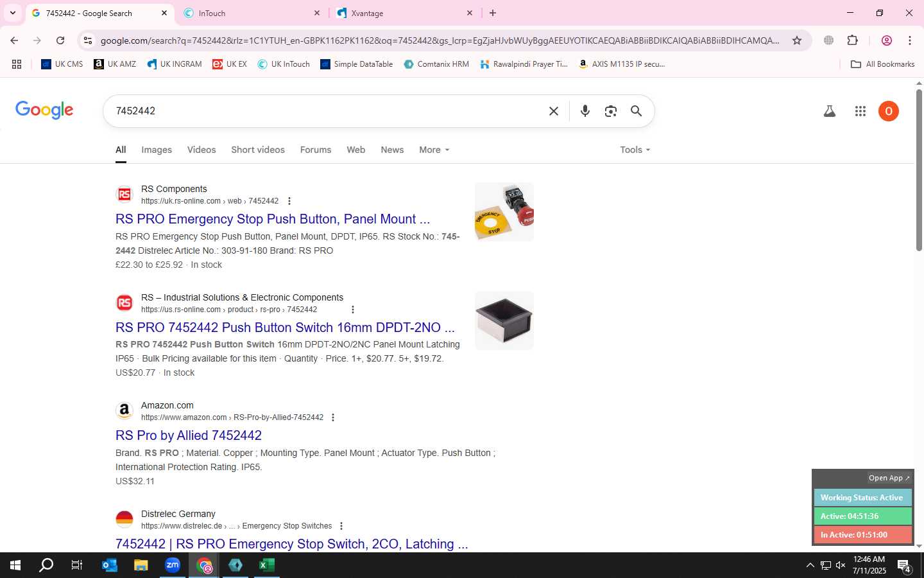Clear the search box with the X icon

tap(554, 111)
